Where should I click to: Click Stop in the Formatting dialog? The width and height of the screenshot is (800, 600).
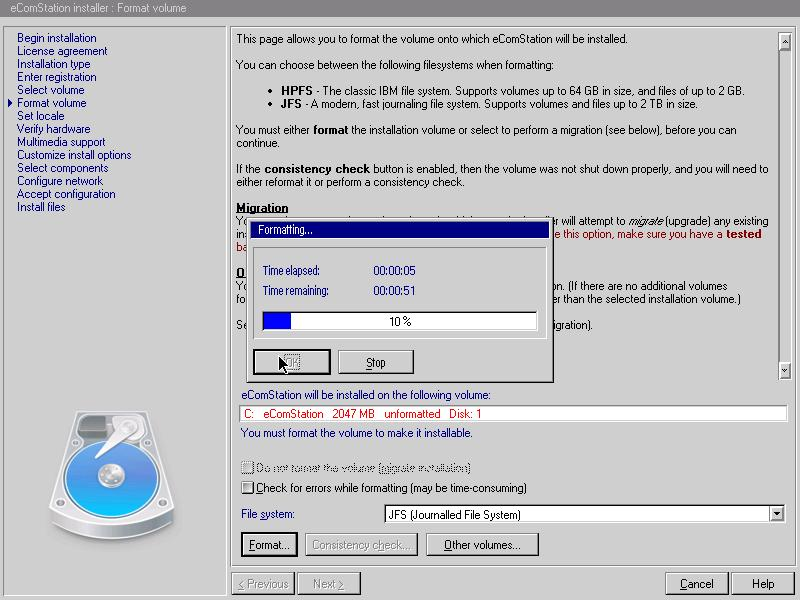pyautogui.click(x=376, y=362)
